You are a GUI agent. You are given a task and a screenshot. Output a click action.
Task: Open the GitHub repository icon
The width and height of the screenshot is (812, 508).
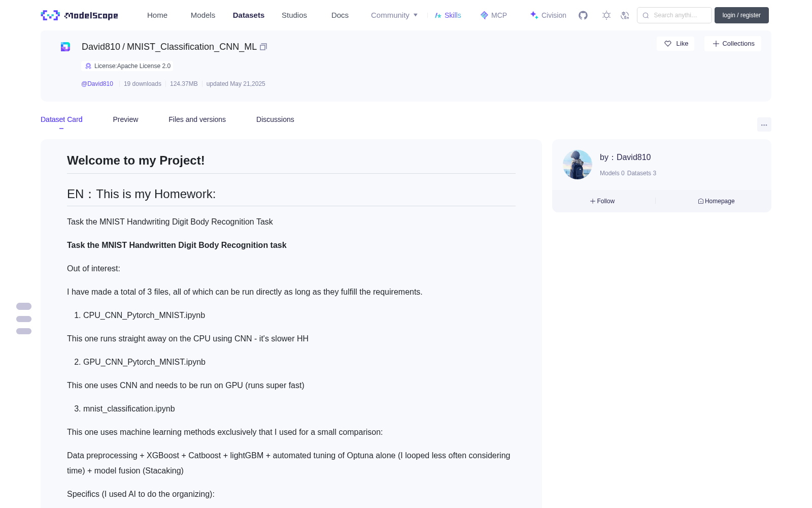583,15
